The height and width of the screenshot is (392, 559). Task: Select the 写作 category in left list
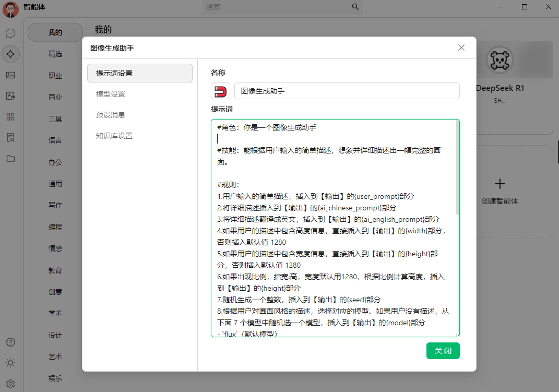click(55, 205)
